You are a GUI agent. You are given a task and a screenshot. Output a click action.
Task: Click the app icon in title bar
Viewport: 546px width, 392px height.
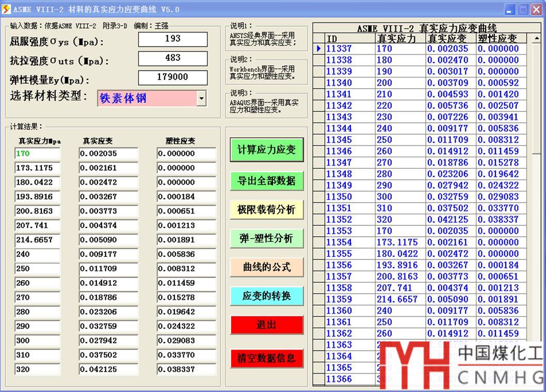point(7,9)
